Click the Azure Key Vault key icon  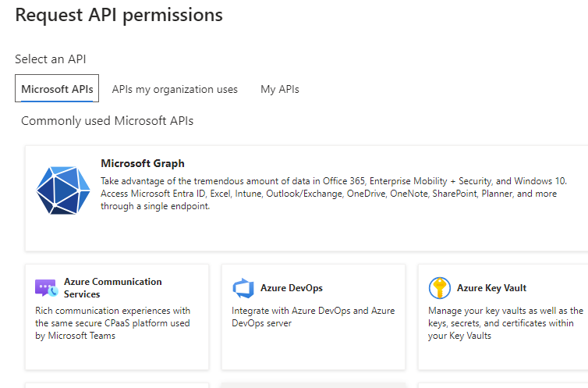click(x=440, y=288)
